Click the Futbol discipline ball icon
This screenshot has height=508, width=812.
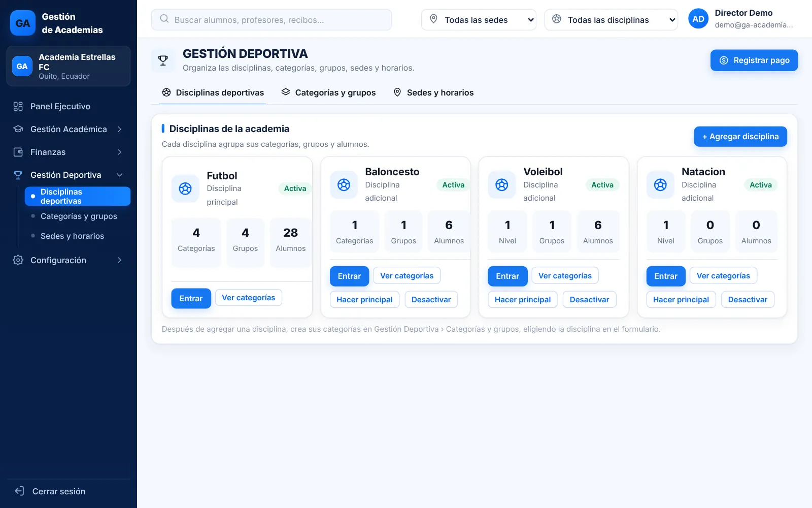point(185,189)
